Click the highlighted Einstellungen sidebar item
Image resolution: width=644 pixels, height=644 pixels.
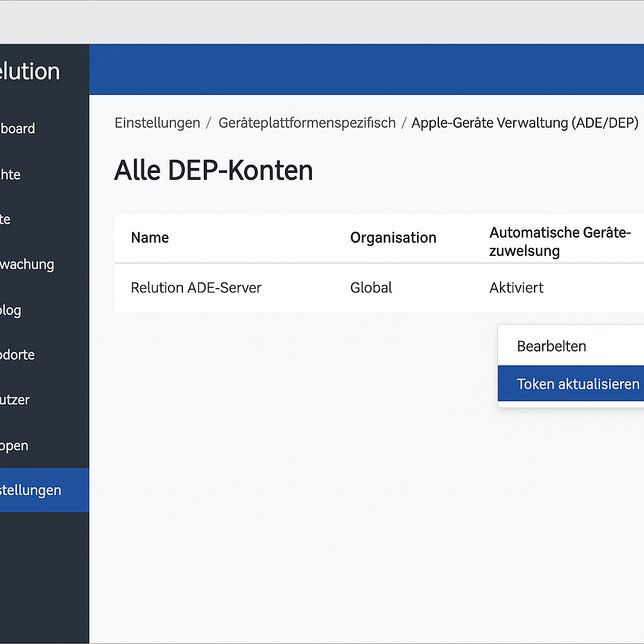(31, 490)
